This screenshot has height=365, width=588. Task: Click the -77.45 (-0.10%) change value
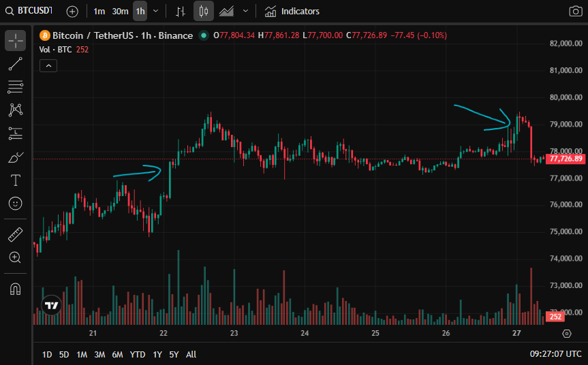tap(418, 35)
